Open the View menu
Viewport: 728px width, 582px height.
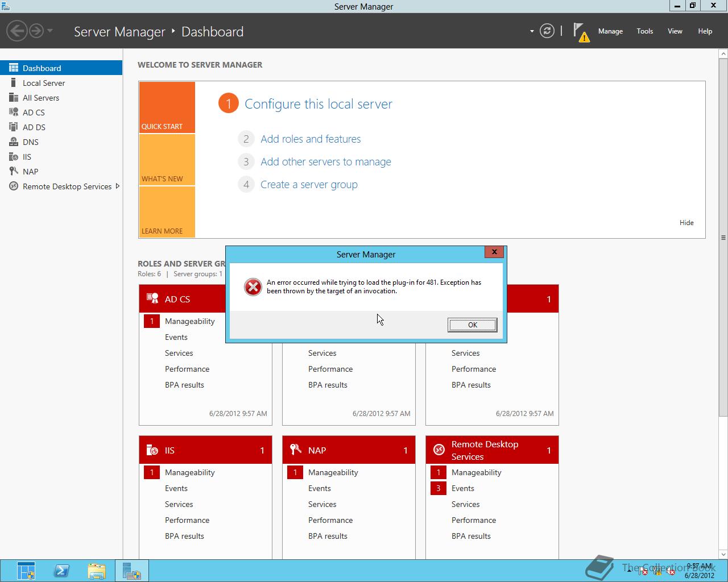675,31
